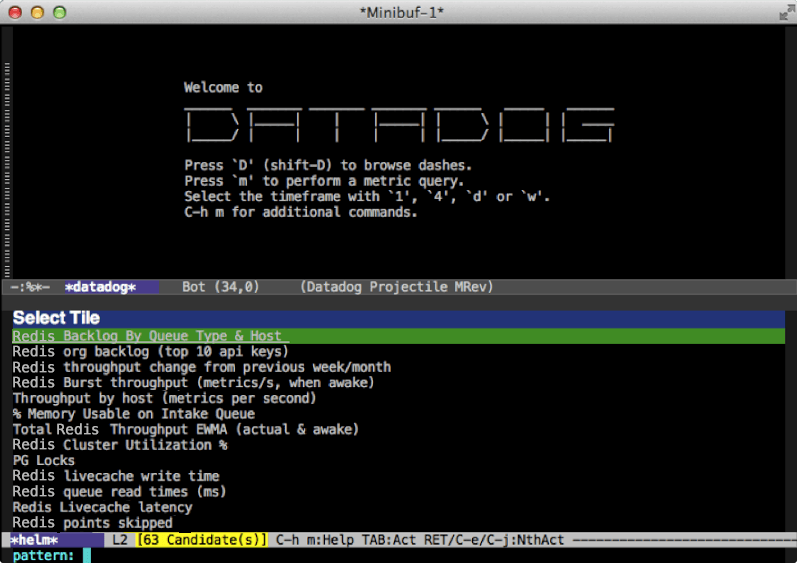Select 'Redis Cluster Utilization %' tile

point(119,445)
